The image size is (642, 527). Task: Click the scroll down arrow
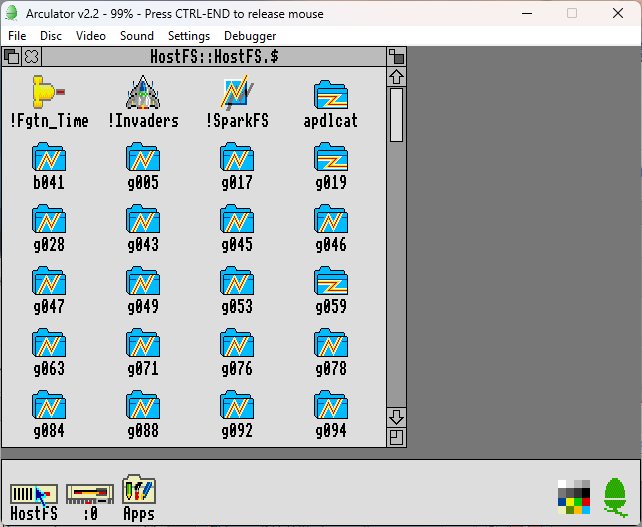pos(396,417)
